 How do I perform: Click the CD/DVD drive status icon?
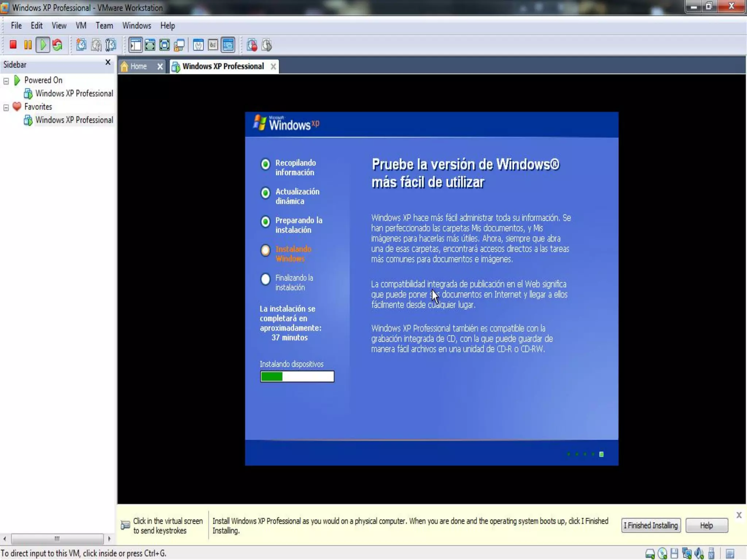(x=662, y=554)
